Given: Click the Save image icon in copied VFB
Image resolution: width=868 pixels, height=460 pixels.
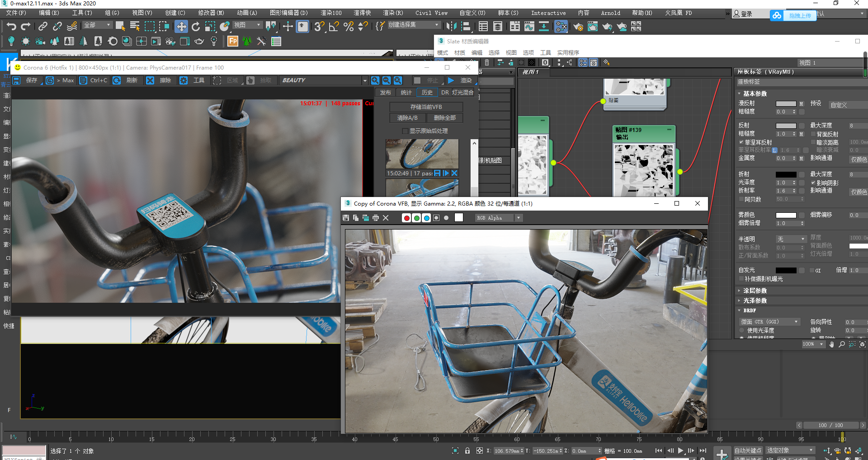Looking at the screenshot, I should pos(346,218).
